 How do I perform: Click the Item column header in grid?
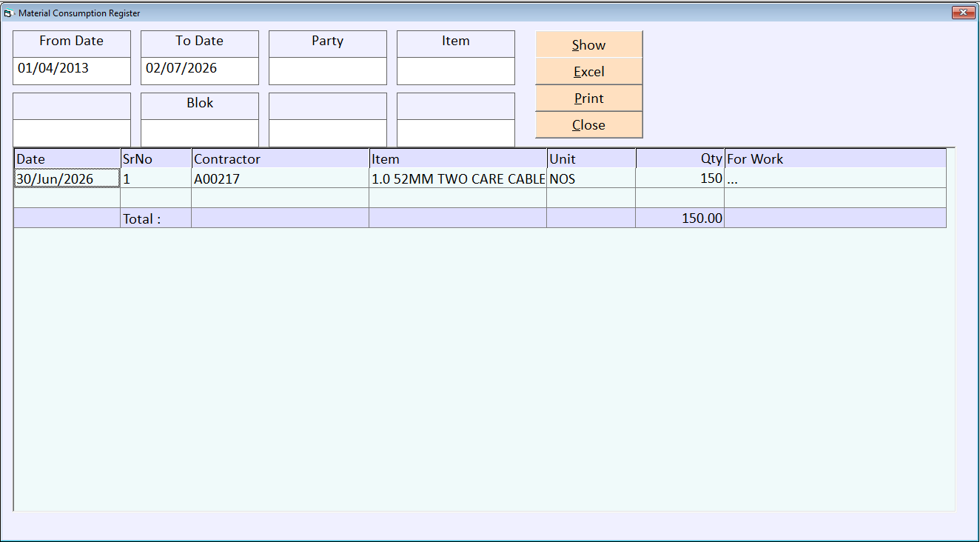click(x=457, y=158)
